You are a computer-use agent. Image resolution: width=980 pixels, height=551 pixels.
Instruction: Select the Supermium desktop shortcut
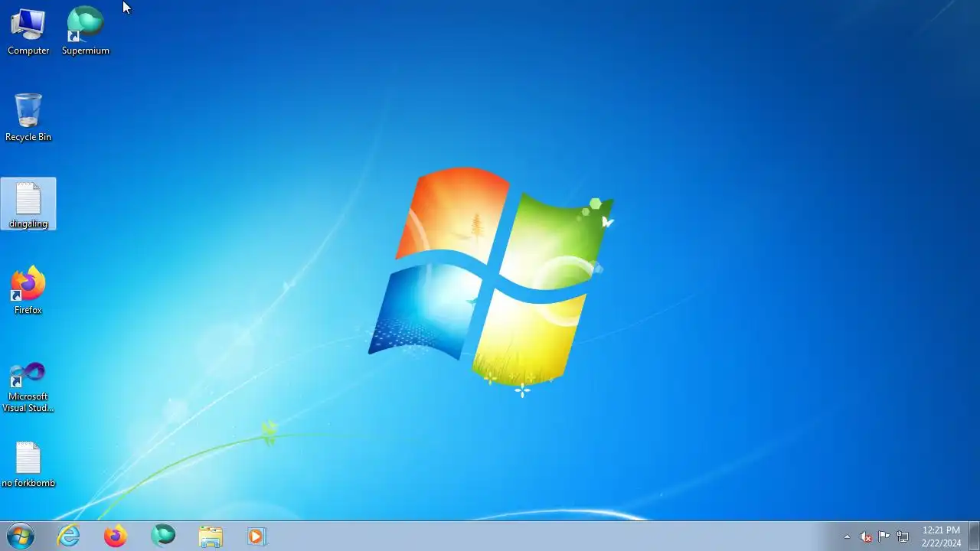(x=86, y=31)
